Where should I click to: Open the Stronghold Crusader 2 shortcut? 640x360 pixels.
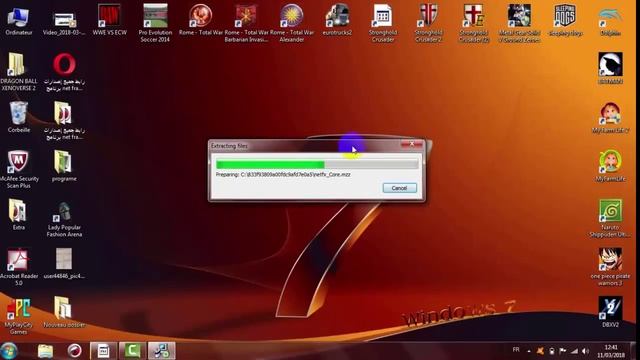428,23
